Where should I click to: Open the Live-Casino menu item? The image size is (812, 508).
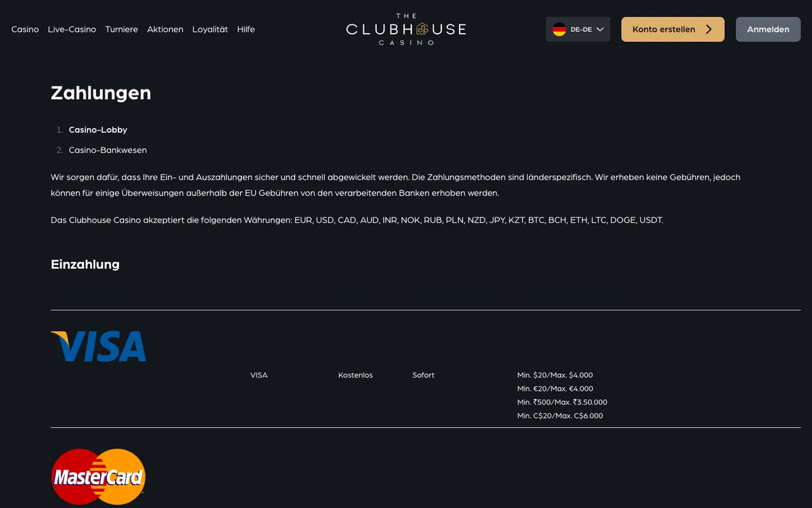(x=72, y=29)
